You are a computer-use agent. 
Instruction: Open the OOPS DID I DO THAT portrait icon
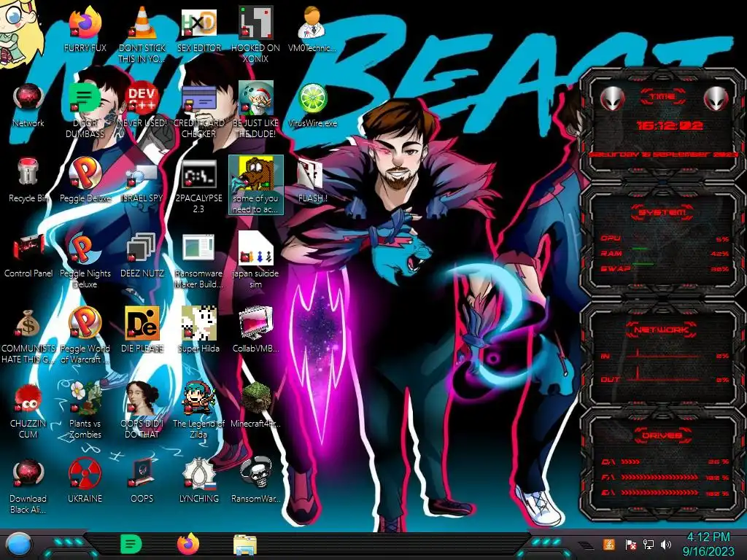pyautogui.click(x=142, y=411)
